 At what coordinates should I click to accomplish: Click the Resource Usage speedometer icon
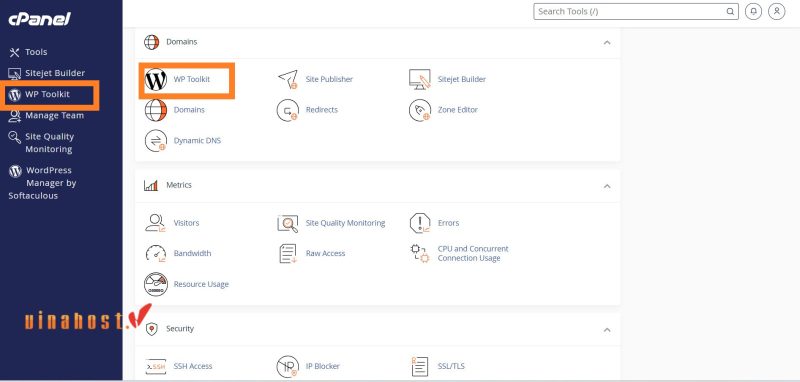pos(156,284)
